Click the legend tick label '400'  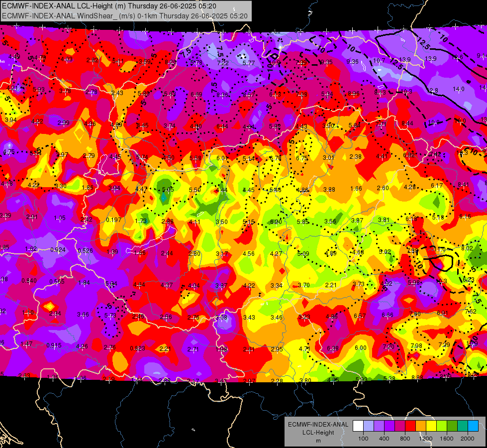[384, 439]
